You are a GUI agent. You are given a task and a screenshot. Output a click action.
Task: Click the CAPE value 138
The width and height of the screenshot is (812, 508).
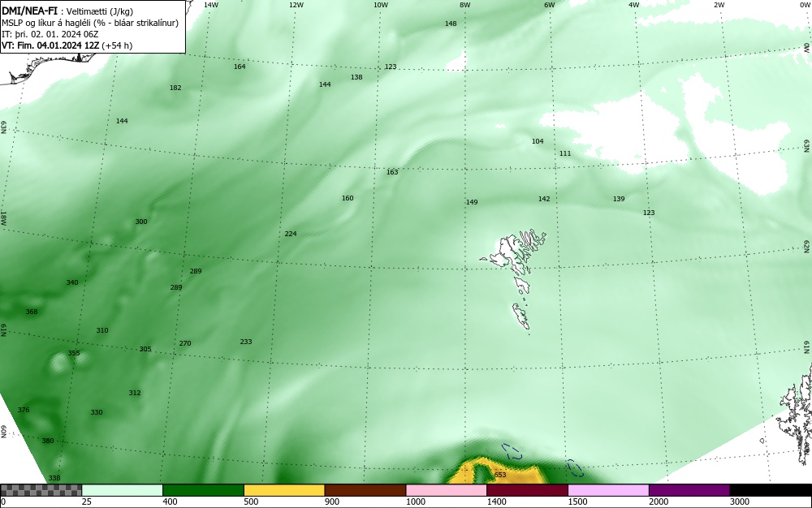point(356,78)
